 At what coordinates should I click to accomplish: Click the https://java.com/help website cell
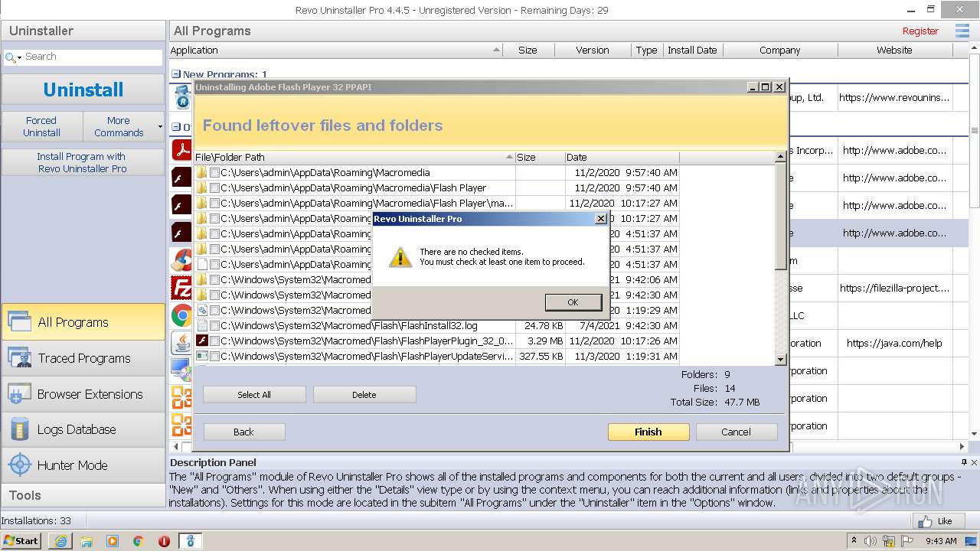(x=894, y=343)
